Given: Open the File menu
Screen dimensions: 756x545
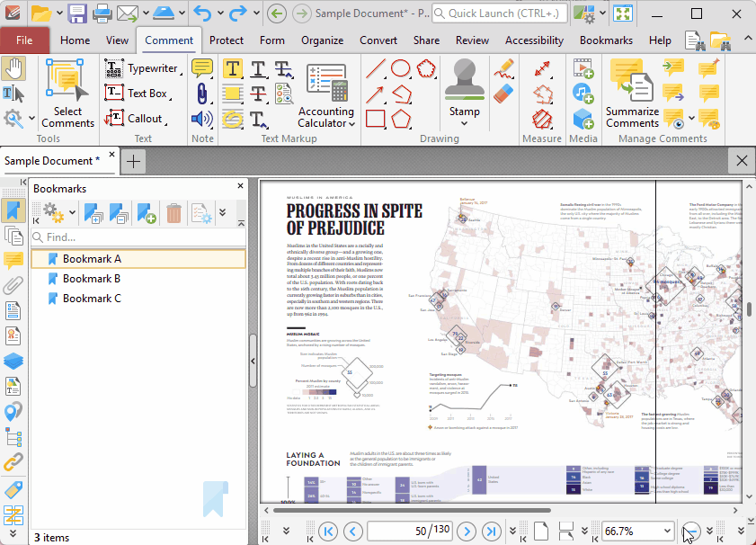Looking at the screenshot, I should click(x=24, y=40).
